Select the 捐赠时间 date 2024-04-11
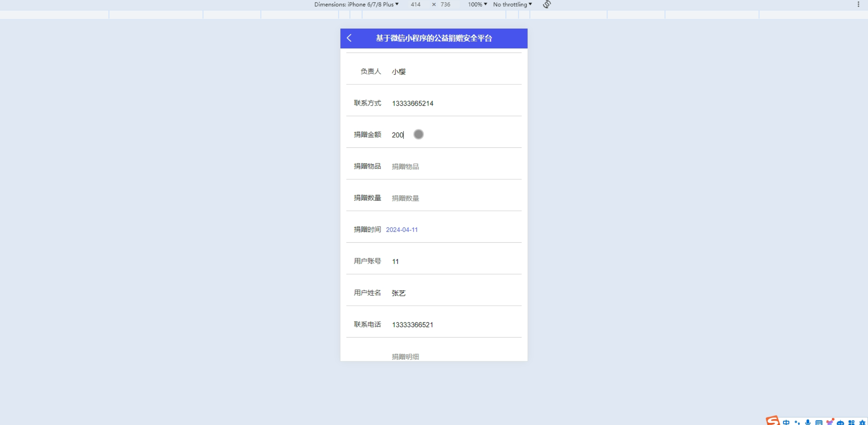 [x=402, y=230]
